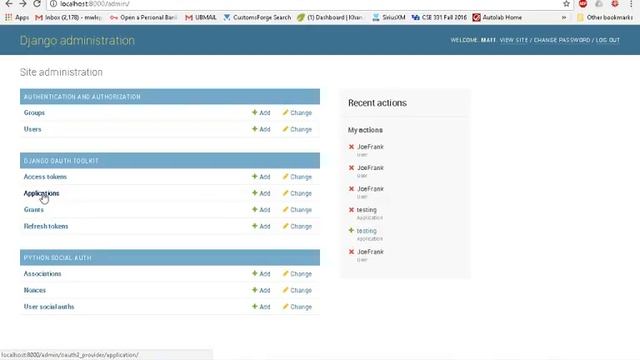Open SiriusXM bookmark

pos(389,18)
